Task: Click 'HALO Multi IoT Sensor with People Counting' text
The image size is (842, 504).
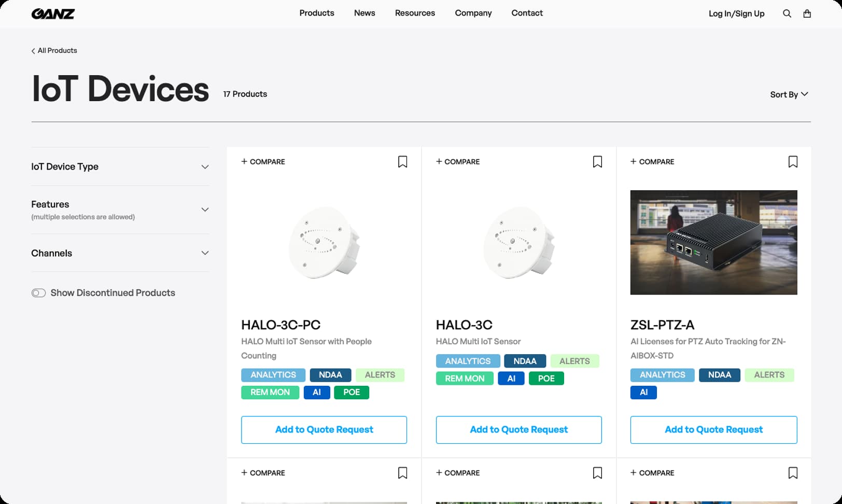Action: [306, 348]
